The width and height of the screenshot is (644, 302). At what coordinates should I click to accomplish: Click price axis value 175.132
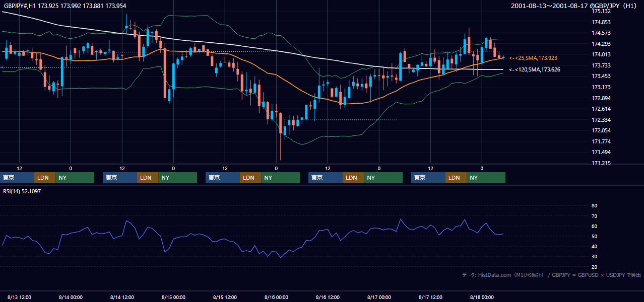pyautogui.click(x=601, y=11)
